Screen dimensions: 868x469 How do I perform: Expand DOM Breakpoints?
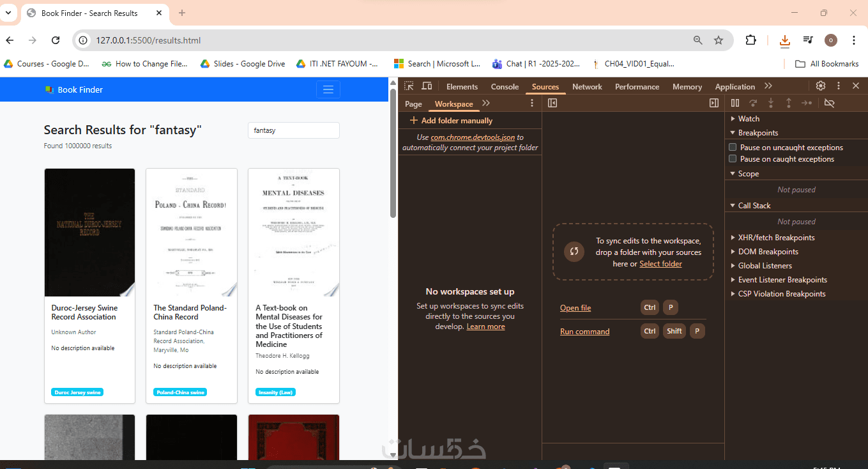point(768,252)
